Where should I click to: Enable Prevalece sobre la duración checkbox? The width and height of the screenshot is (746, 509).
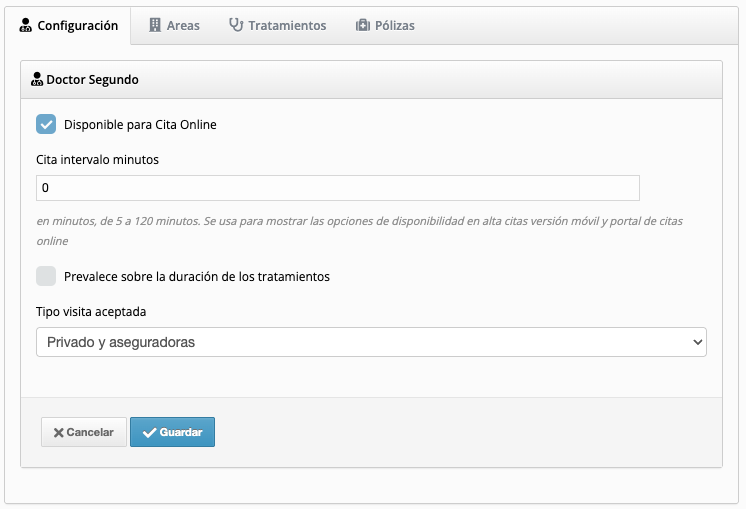coord(46,276)
